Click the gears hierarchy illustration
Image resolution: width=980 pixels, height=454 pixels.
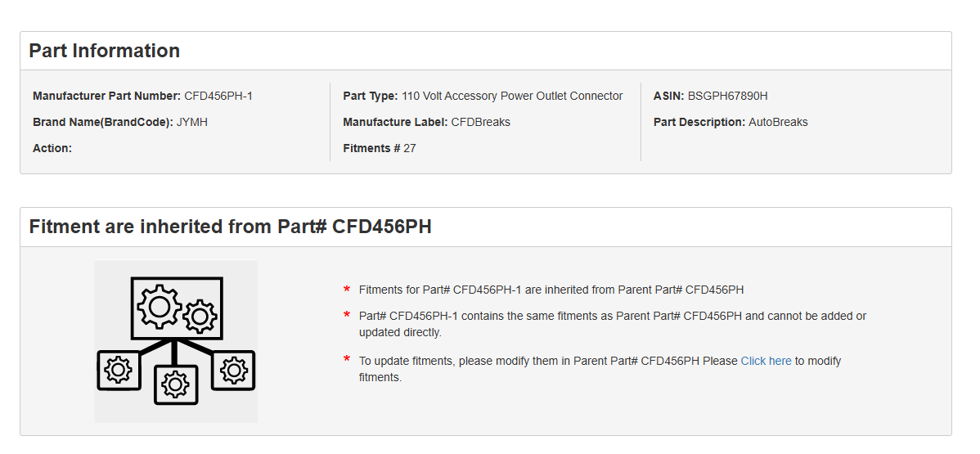click(176, 341)
